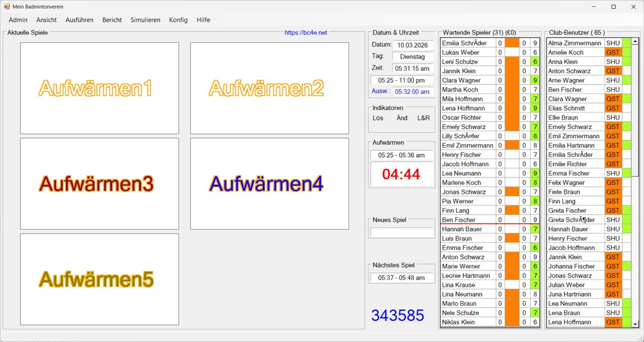
Task: Open the Konfig menu
Action: (178, 20)
